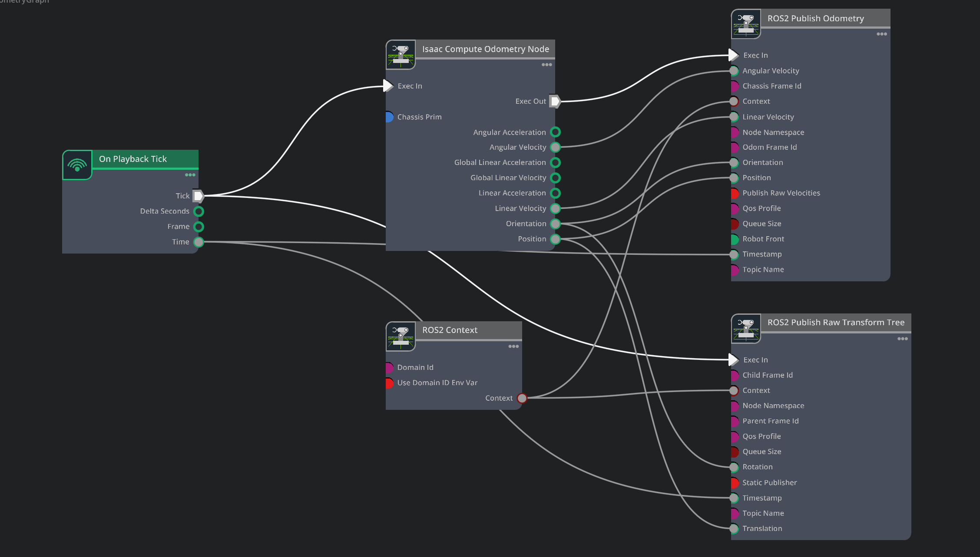Viewport: 980px width, 557px height.
Task: Click Topic Name label on ROS2 Publish Odometry
Action: point(763,270)
